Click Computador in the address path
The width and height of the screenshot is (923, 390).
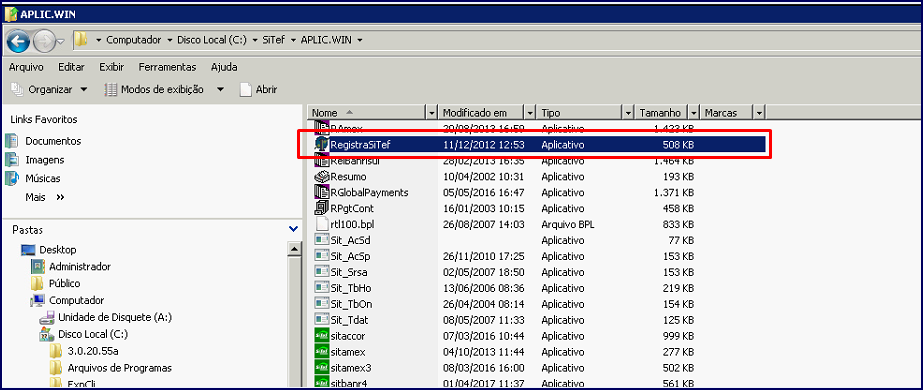[x=134, y=40]
